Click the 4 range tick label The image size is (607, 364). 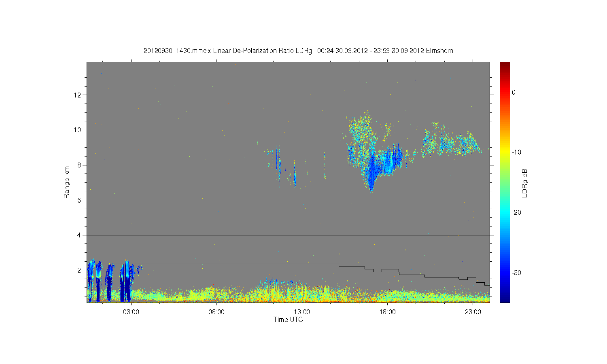coord(80,235)
